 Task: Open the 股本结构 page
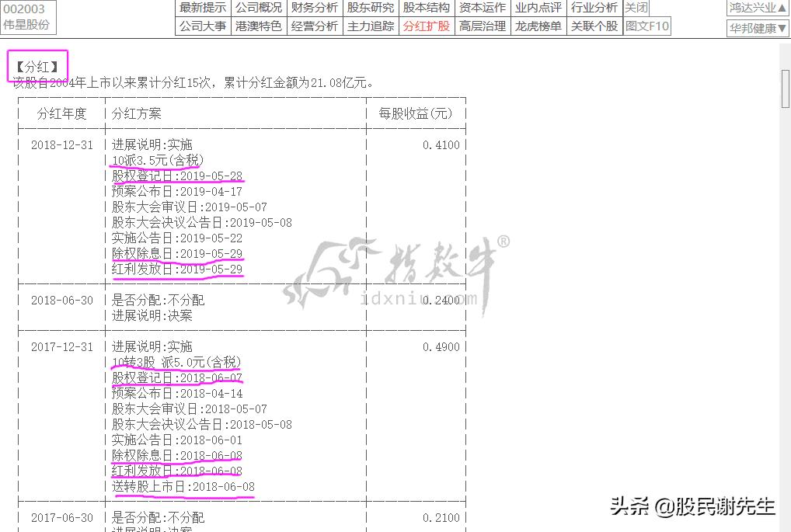point(426,9)
